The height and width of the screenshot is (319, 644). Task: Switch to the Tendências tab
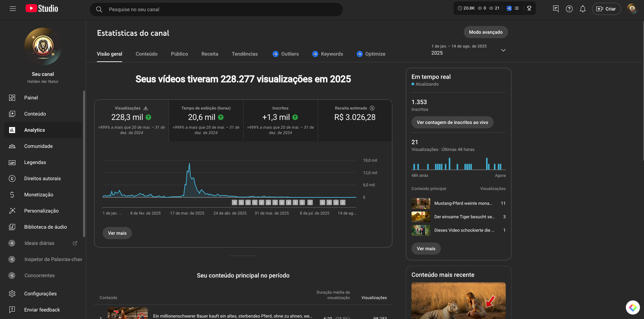coord(245,54)
